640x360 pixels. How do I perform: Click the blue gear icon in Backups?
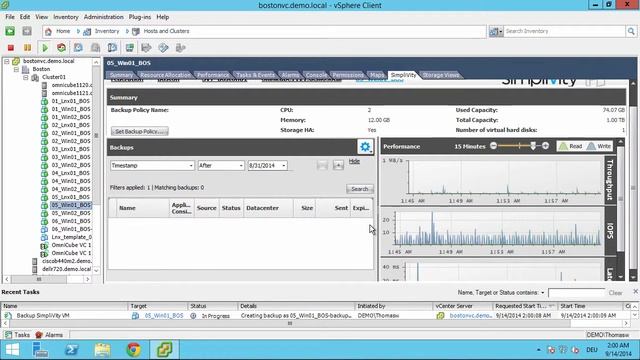click(x=365, y=147)
